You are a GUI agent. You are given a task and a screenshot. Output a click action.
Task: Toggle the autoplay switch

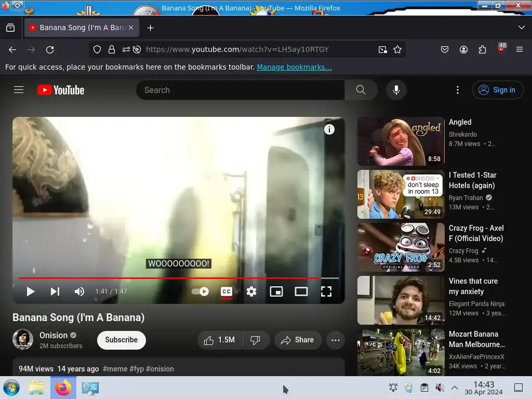click(200, 291)
